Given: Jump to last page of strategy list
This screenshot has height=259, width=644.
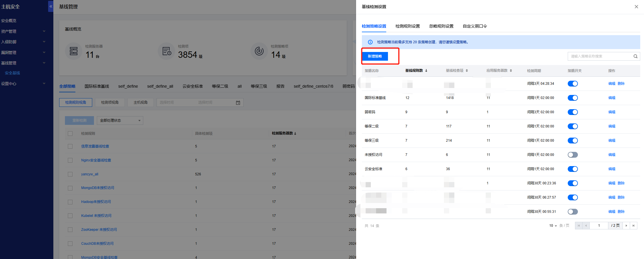Looking at the screenshot, I should click(634, 226).
